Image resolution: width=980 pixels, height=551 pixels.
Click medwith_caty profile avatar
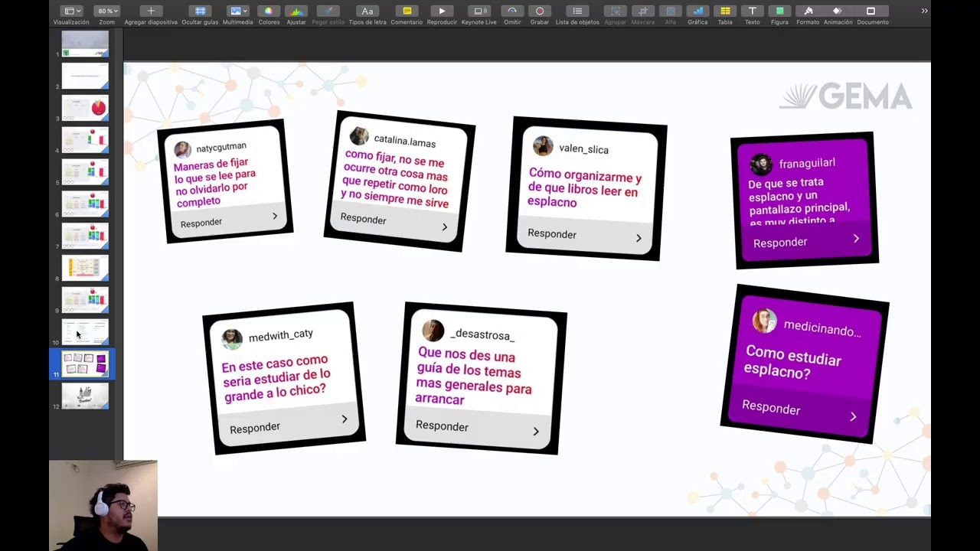tap(232, 338)
